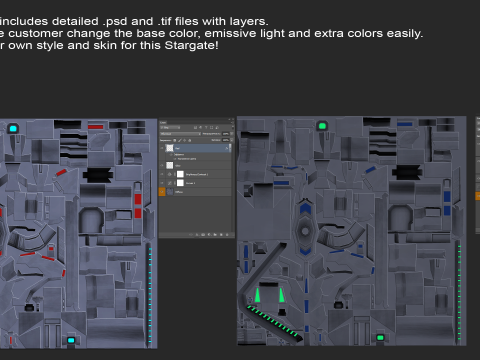Viewport: 480px width, 360px height.
Task: Collapse the Layers panel double-arrow icon
Action: [x=229, y=119]
